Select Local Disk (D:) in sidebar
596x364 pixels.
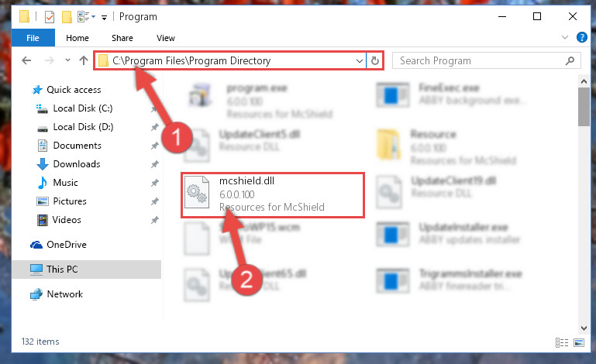coord(82,126)
